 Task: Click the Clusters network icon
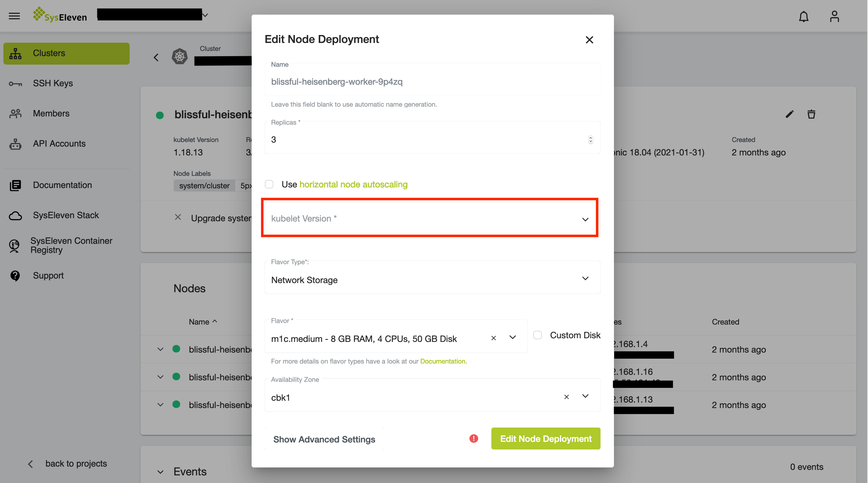point(15,53)
